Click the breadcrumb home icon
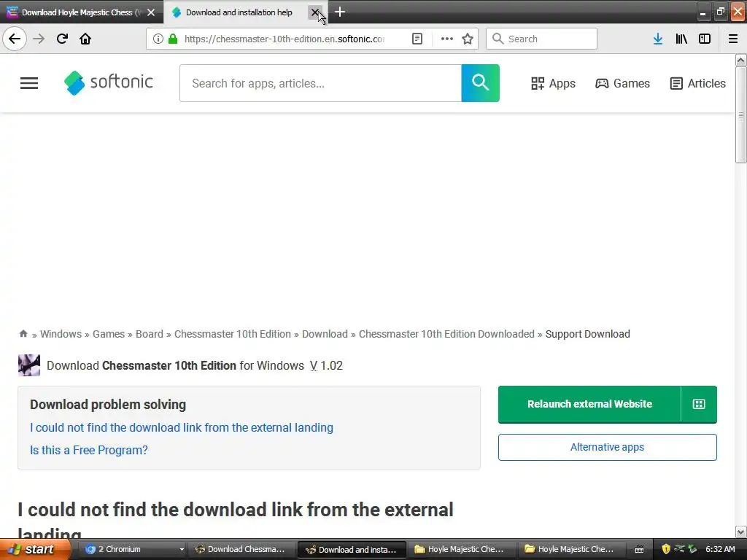Viewport: 747px width, 560px height. pyautogui.click(x=23, y=333)
